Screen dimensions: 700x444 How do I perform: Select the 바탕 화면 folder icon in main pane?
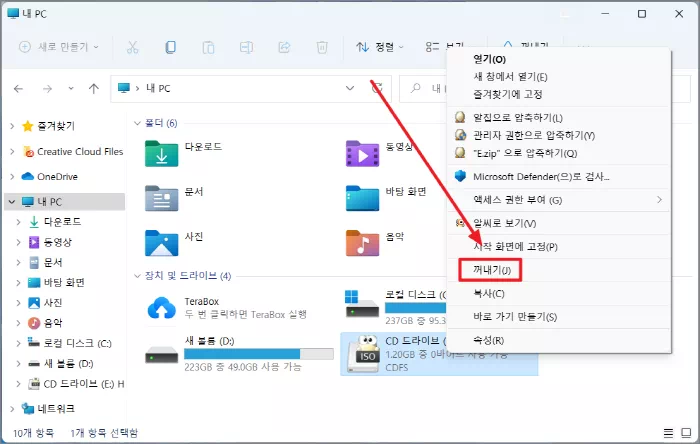tap(362, 198)
